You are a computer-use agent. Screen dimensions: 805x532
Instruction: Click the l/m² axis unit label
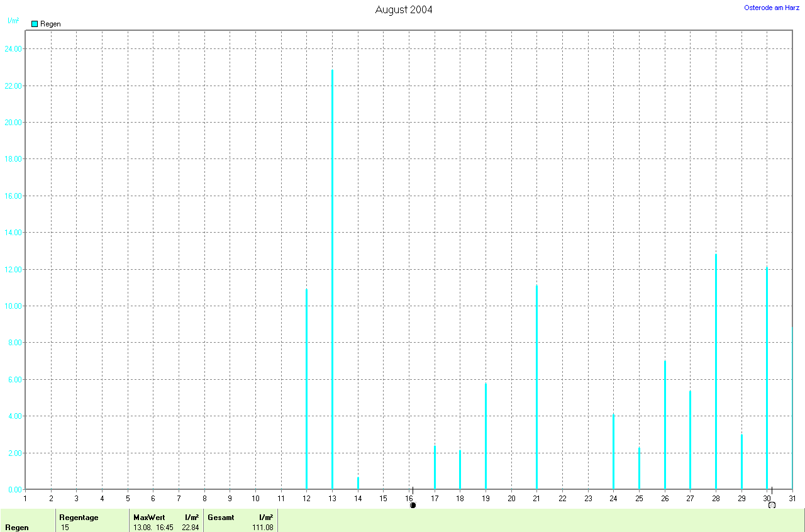[x=13, y=21]
